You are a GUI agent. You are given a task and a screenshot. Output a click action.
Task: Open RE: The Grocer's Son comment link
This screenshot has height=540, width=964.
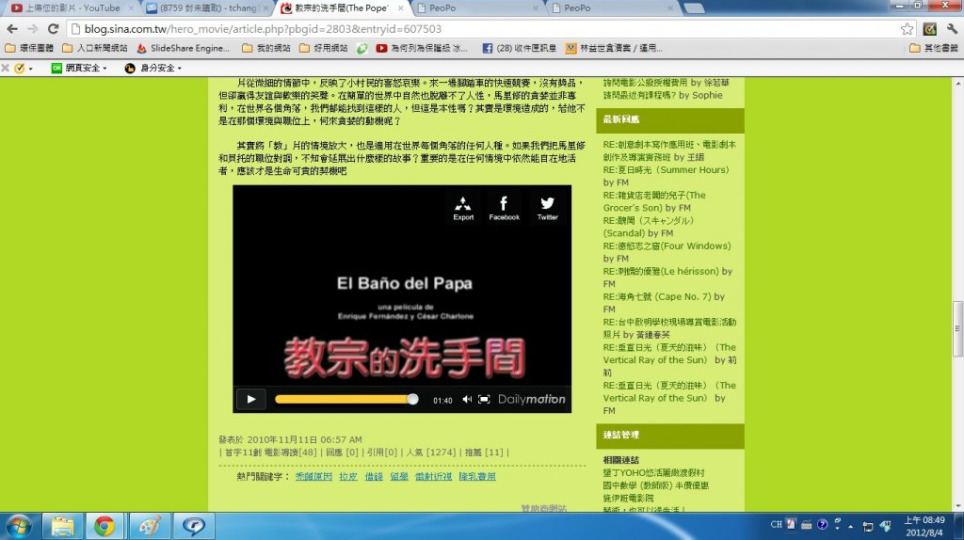coord(654,201)
